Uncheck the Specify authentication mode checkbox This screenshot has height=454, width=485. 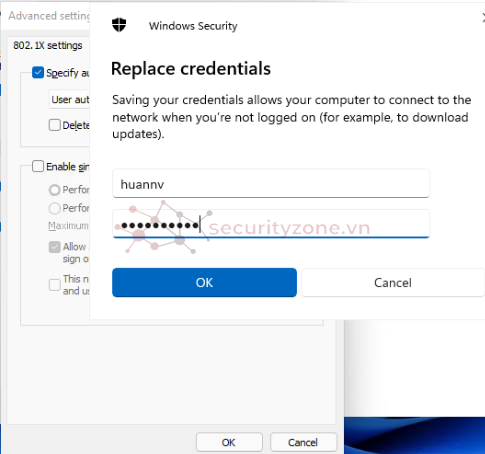point(38,72)
